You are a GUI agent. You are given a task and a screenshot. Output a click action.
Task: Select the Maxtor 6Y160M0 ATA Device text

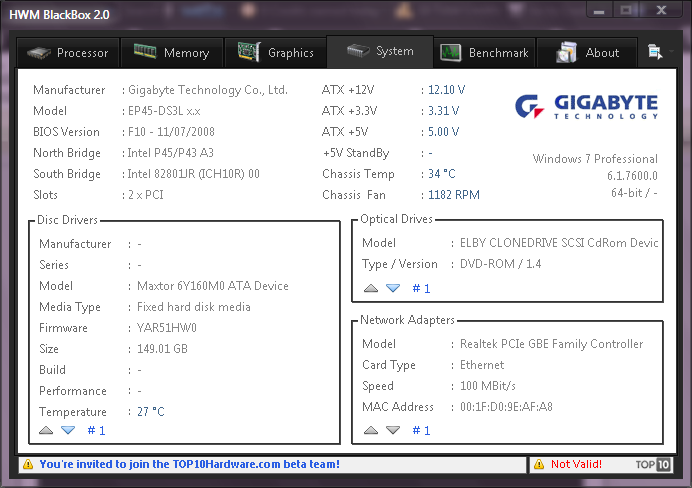point(213,286)
